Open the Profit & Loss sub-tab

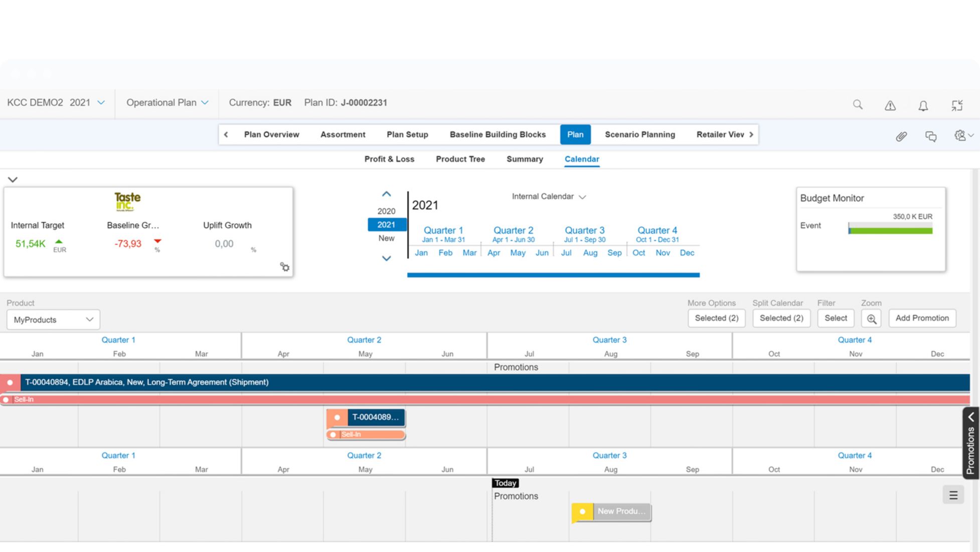click(x=389, y=159)
